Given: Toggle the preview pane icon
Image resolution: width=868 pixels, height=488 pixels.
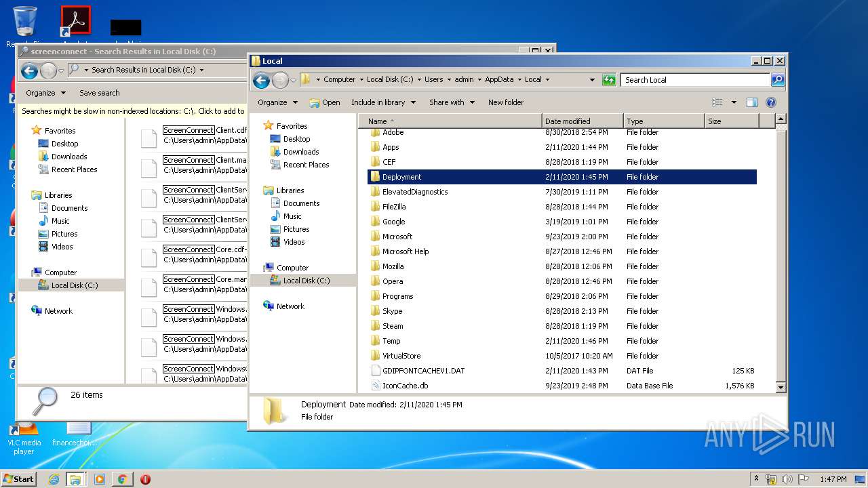Looking at the screenshot, I should pyautogui.click(x=751, y=102).
